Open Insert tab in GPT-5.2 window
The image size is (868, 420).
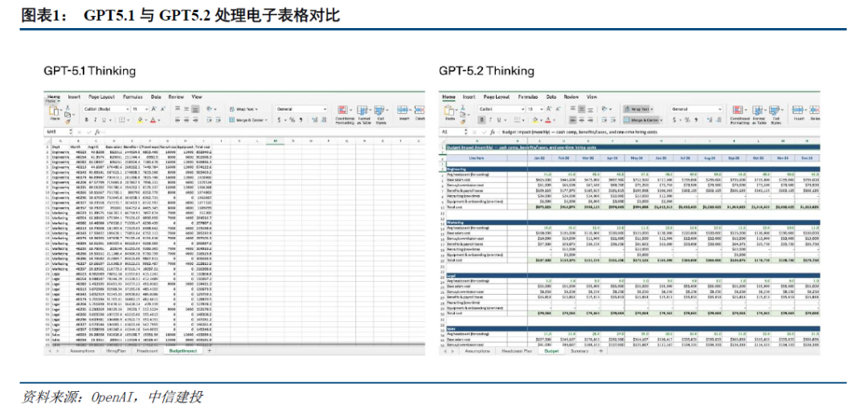tap(469, 97)
